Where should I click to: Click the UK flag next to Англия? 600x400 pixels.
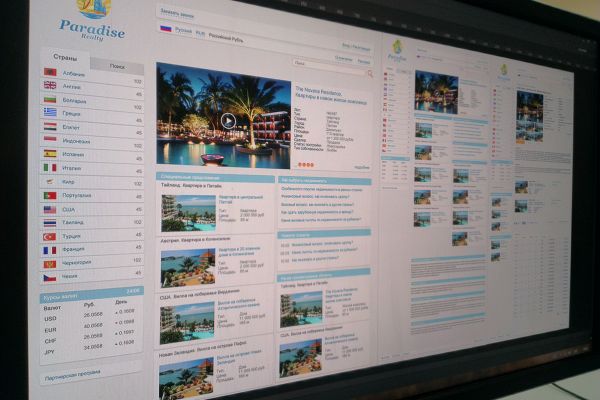(x=50, y=85)
